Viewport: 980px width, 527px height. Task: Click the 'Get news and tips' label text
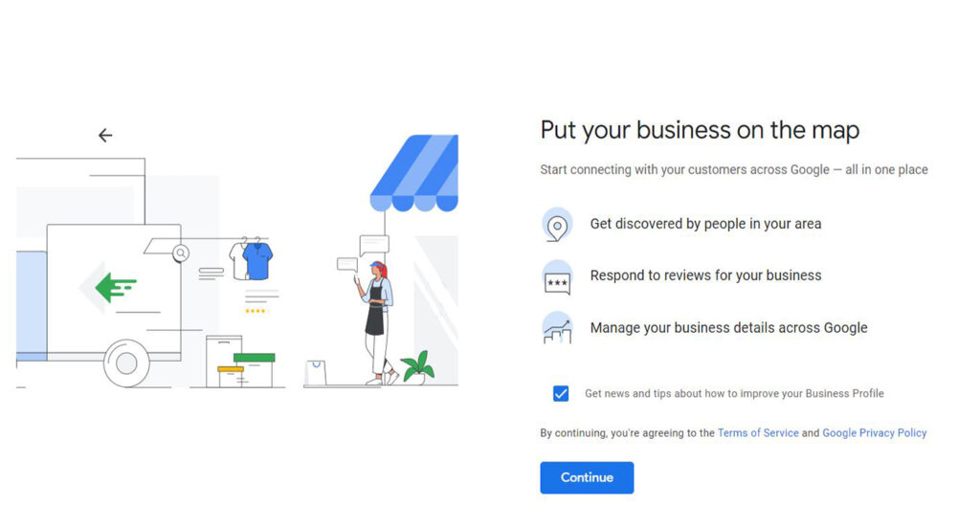pyautogui.click(x=734, y=393)
